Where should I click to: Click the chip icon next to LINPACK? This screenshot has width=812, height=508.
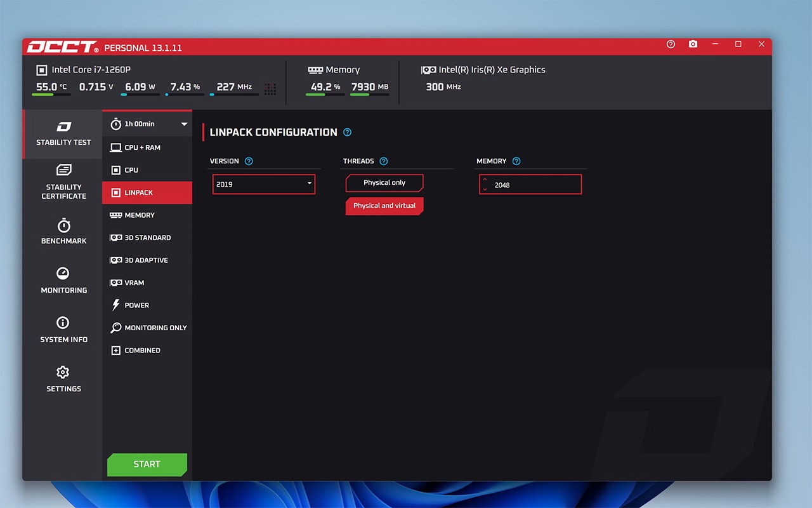pos(115,192)
